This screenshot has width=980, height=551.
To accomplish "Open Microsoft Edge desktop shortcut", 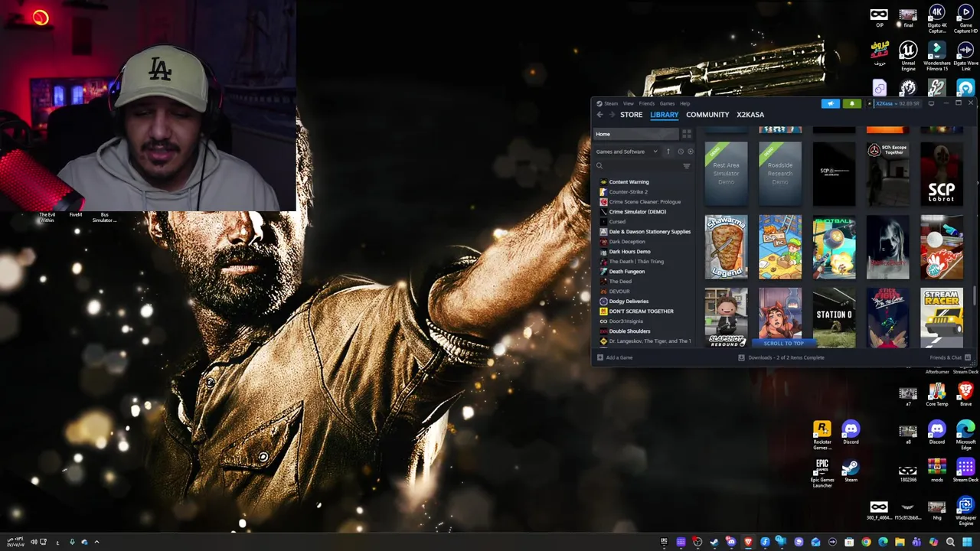I will [966, 435].
